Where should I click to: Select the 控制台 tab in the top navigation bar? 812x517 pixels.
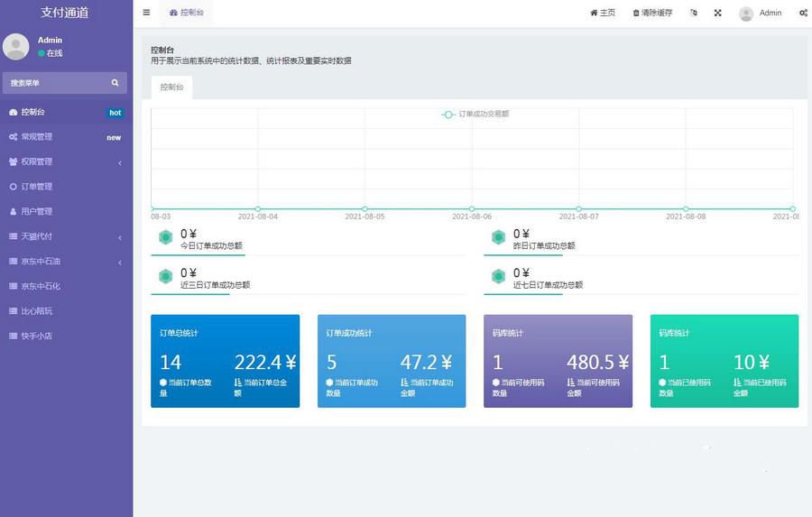point(187,13)
